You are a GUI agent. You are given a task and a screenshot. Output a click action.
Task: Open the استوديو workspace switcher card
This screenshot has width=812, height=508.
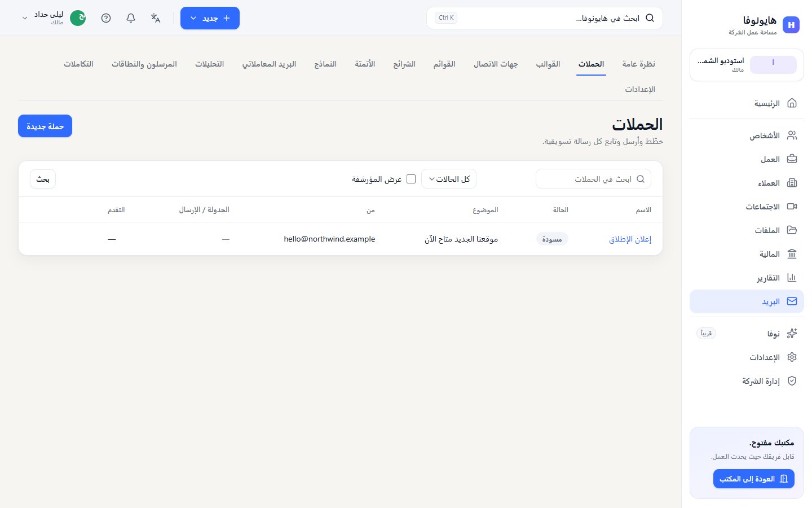(747, 65)
